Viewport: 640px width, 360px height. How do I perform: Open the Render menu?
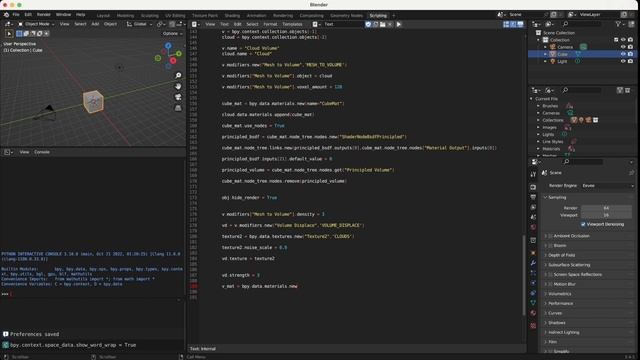pos(43,15)
